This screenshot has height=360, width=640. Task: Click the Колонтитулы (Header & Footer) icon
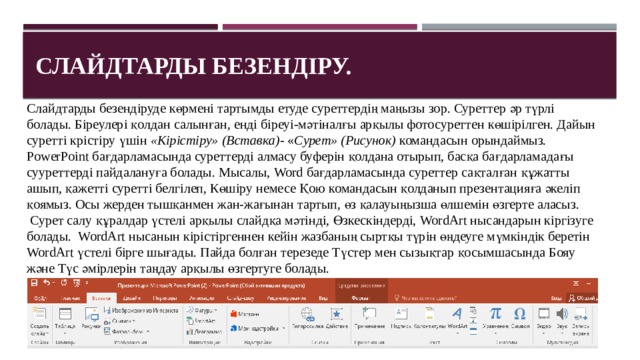[x=429, y=313]
